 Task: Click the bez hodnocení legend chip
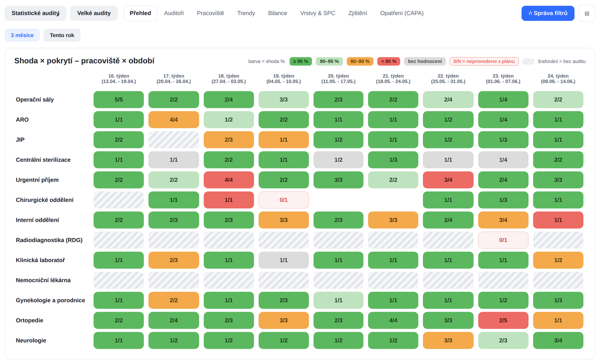[x=425, y=62]
